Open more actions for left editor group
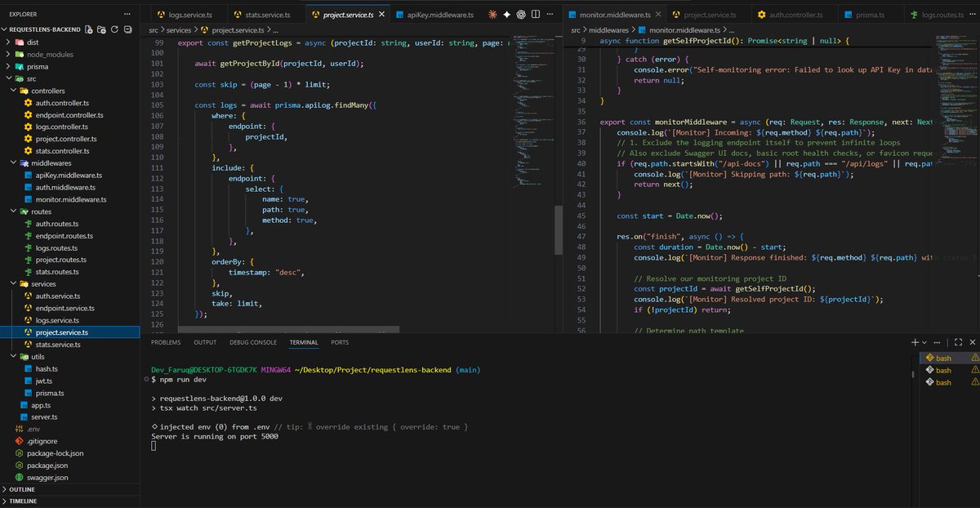Image resolution: width=980 pixels, height=508 pixels. click(551, 15)
